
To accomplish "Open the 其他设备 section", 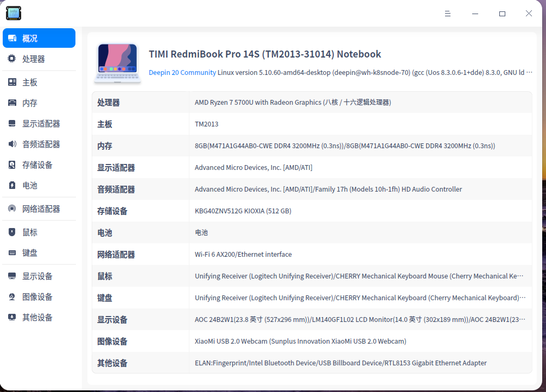I will point(33,317).
